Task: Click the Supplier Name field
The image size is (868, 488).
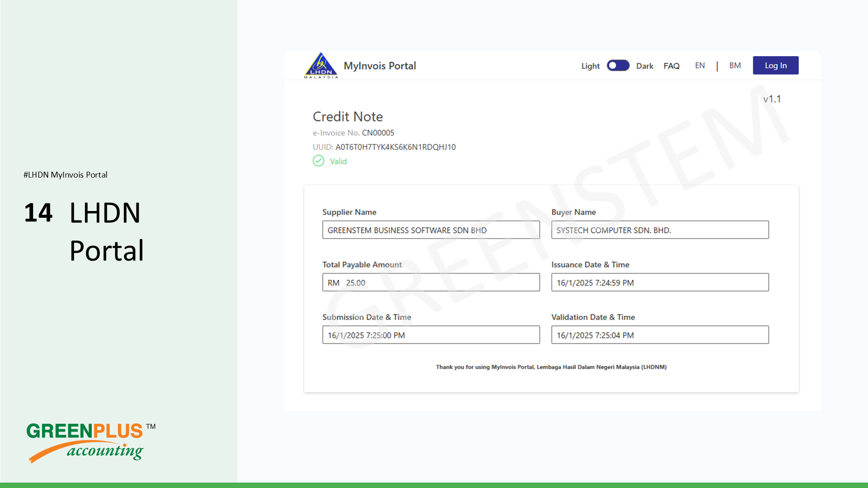Action: click(431, 230)
